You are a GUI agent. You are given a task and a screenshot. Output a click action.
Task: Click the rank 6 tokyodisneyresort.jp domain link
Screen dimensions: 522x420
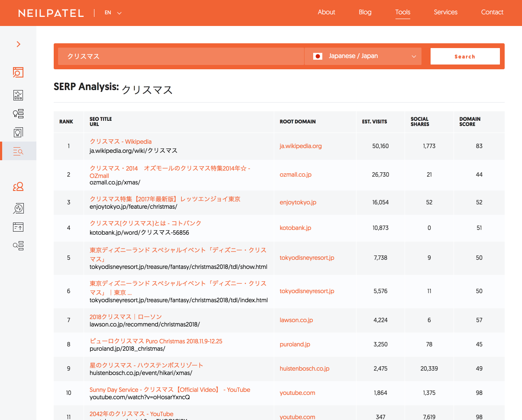click(307, 291)
